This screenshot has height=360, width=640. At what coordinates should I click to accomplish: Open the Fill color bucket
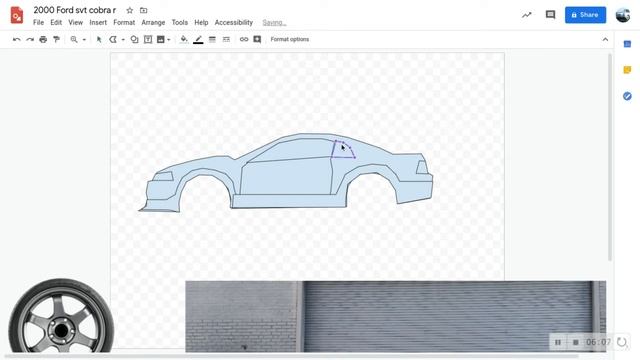(184, 40)
